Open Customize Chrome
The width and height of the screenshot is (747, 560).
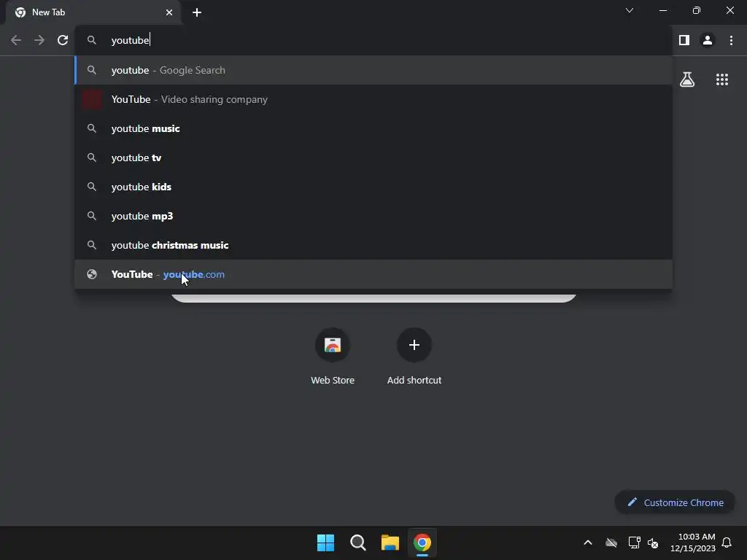tap(675, 502)
